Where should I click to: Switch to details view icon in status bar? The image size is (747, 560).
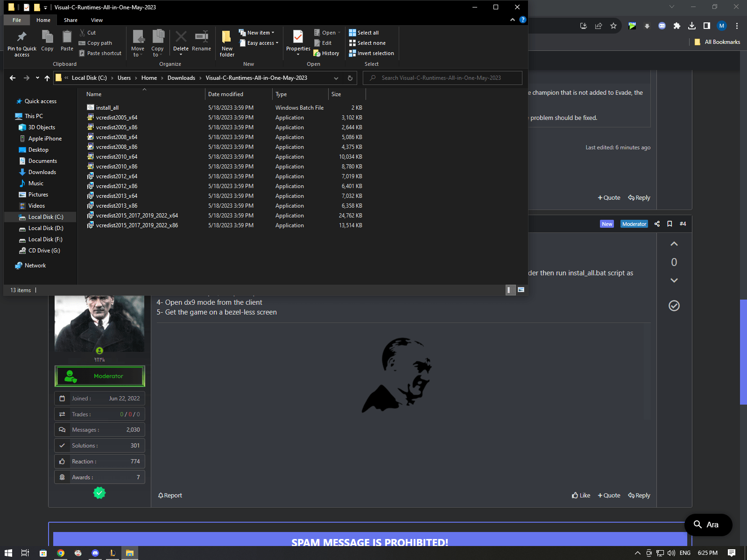510,290
